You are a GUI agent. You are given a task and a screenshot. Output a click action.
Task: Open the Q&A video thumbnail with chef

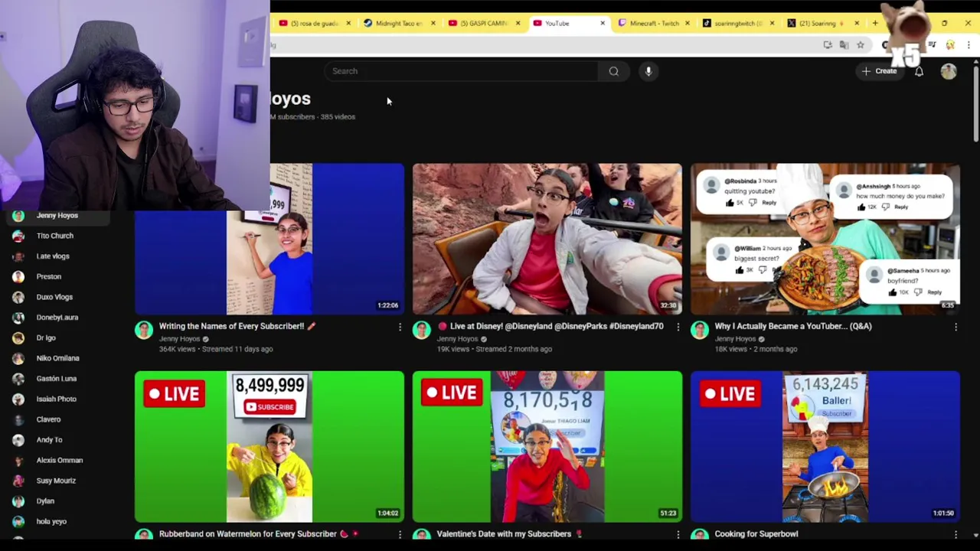point(825,239)
